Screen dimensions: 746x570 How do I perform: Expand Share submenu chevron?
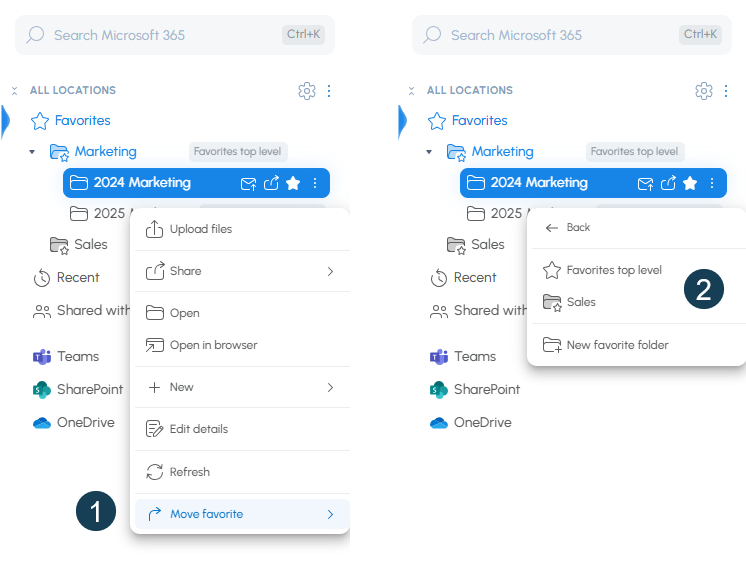click(330, 271)
